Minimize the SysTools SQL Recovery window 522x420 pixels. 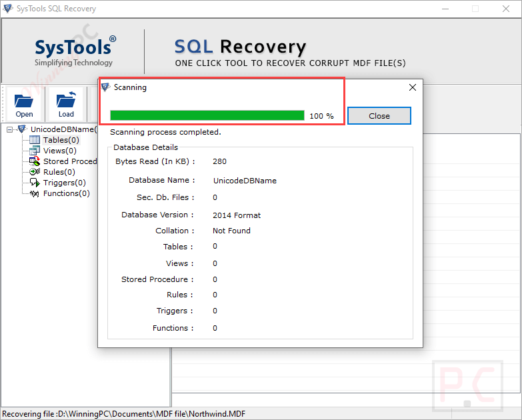pyautogui.click(x=445, y=9)
